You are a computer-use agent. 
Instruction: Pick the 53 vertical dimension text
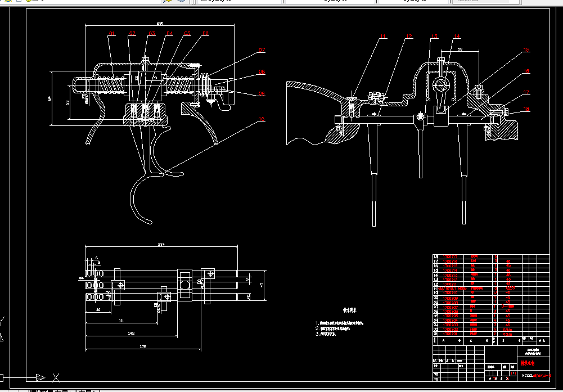click(x=67, y=103)
